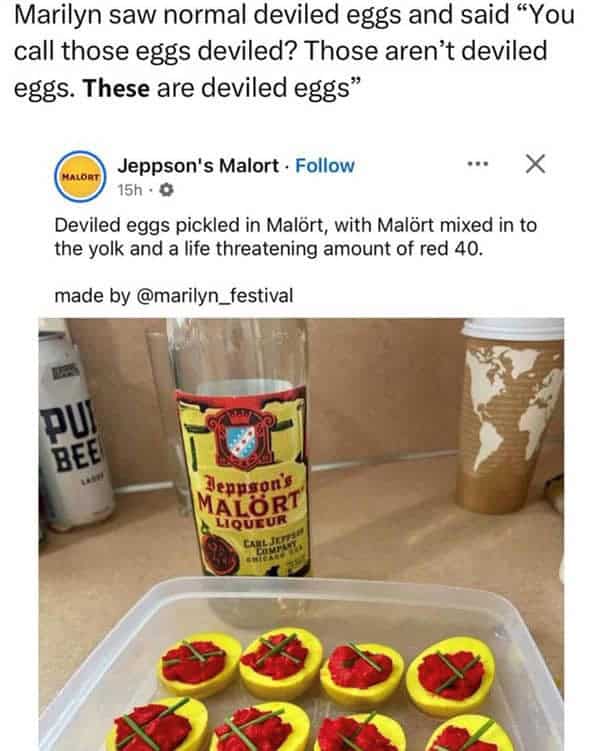
Task: Click the world-map coffee cup in photo
Action: [509, 416]
